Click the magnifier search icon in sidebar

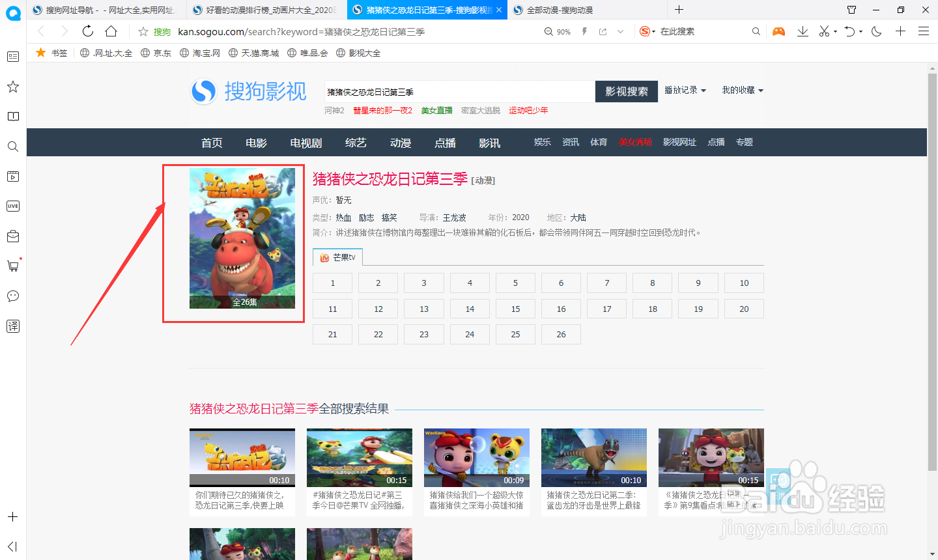[13, 147]
